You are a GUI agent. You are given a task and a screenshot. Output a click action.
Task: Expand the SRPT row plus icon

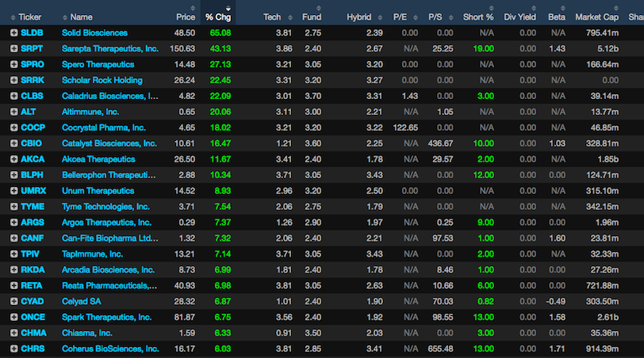13,49
